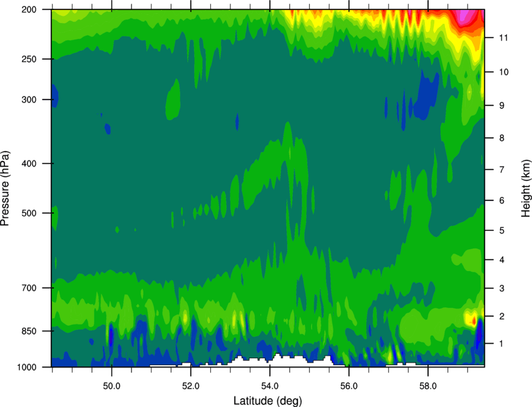This screenshot has width=532, height=407.
Task: Click the 'Latitude (deg)' axis title
Action: 267,401
